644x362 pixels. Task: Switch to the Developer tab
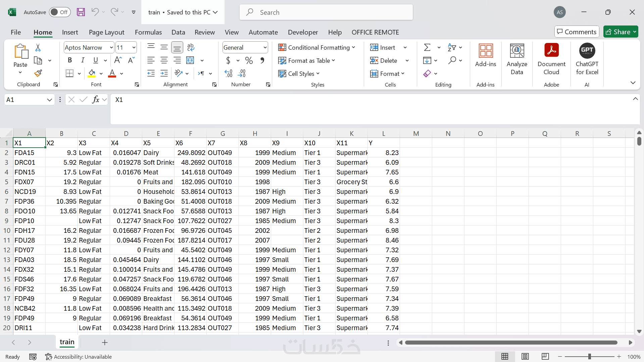tap(303, 32)
